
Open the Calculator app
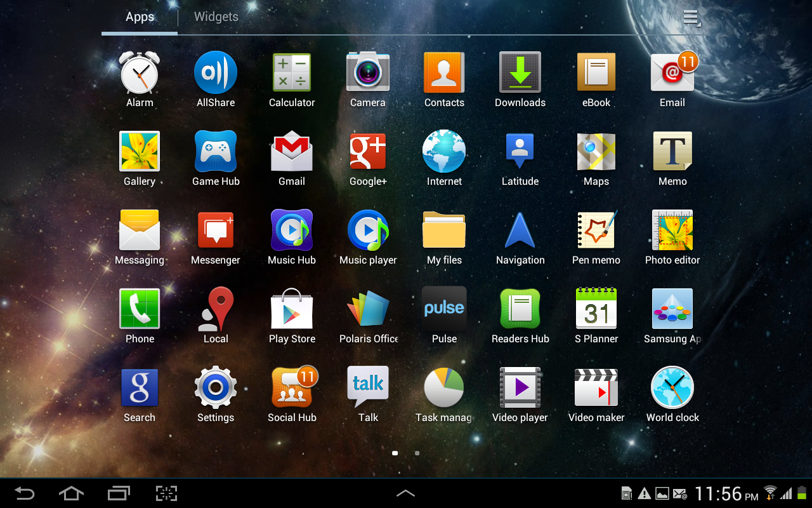292,79
